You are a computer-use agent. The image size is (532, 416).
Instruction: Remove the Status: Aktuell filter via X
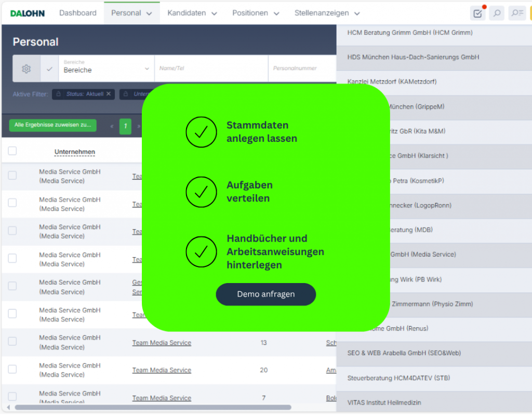pos(109,94)
